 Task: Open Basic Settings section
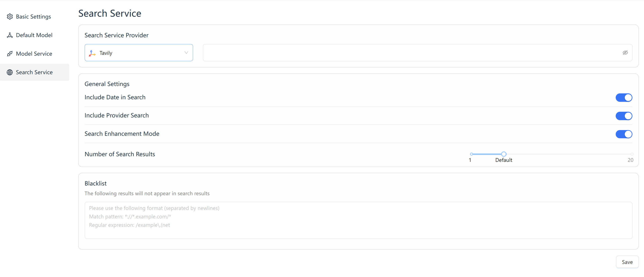(x=34, y=16)
